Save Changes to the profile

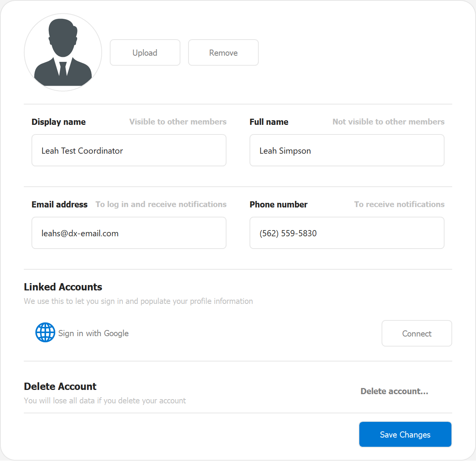point(405,434)
